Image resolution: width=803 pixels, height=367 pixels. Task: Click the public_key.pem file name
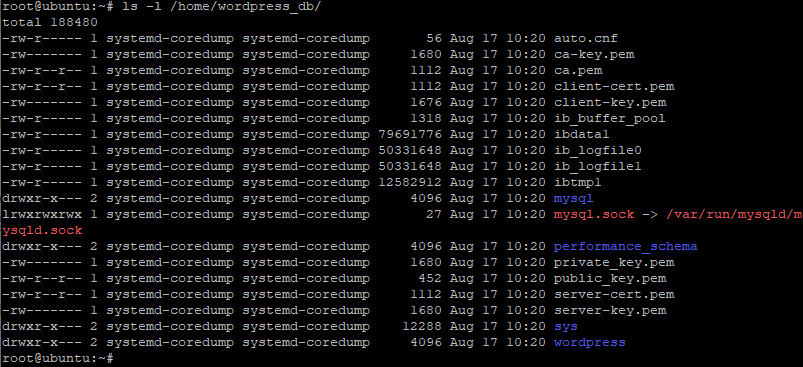[x=610, y=278]
